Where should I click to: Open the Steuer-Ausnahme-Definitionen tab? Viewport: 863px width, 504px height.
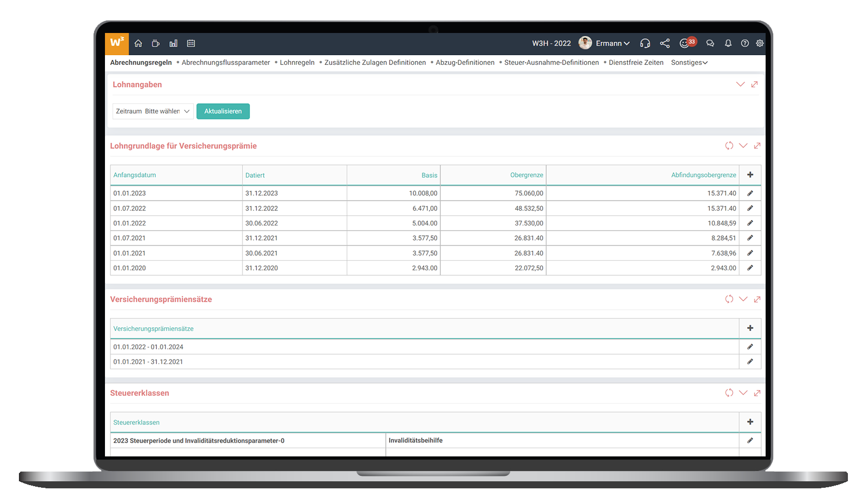tap(551, 63)
